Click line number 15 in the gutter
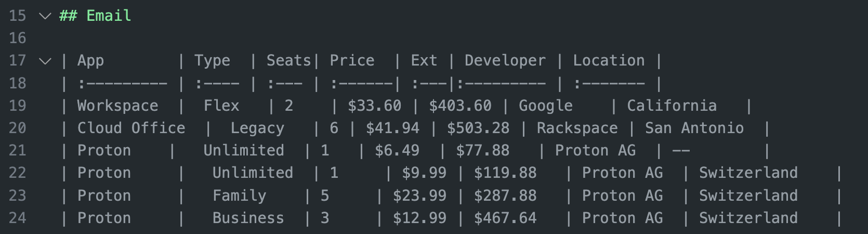868x234 pixels. (17, 16)
